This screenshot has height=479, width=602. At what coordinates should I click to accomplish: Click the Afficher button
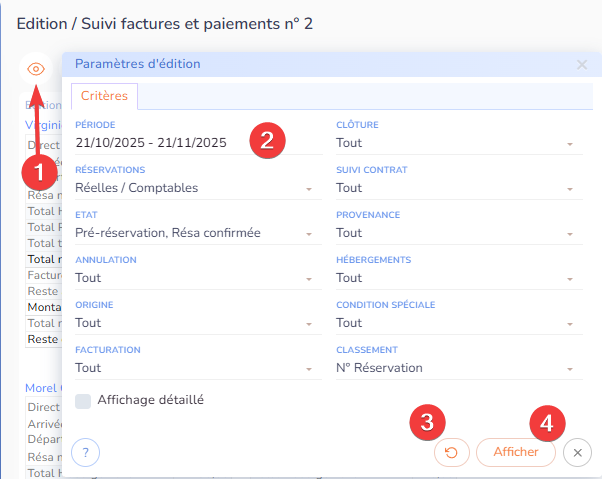click(x=515, y=453)
